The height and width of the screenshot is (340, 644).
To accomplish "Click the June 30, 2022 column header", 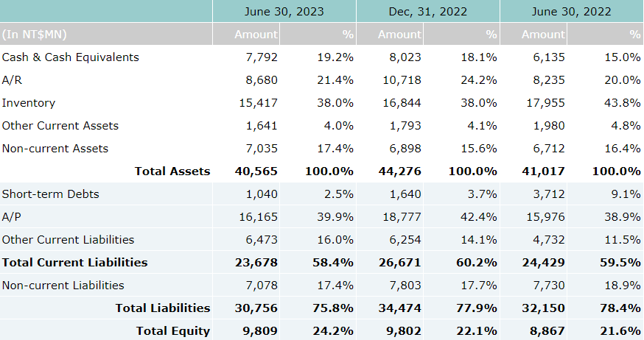I will tap(571, 12).
